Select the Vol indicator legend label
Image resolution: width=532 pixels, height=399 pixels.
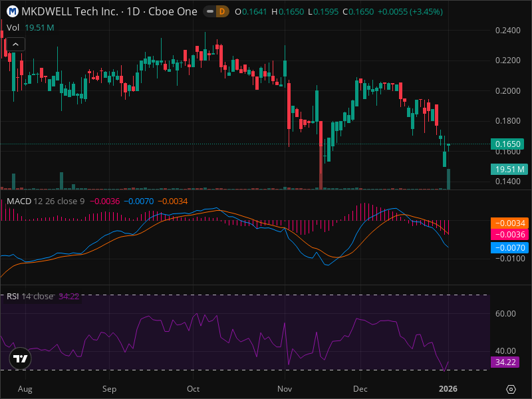pyautogui.click(x=13, y=27)
